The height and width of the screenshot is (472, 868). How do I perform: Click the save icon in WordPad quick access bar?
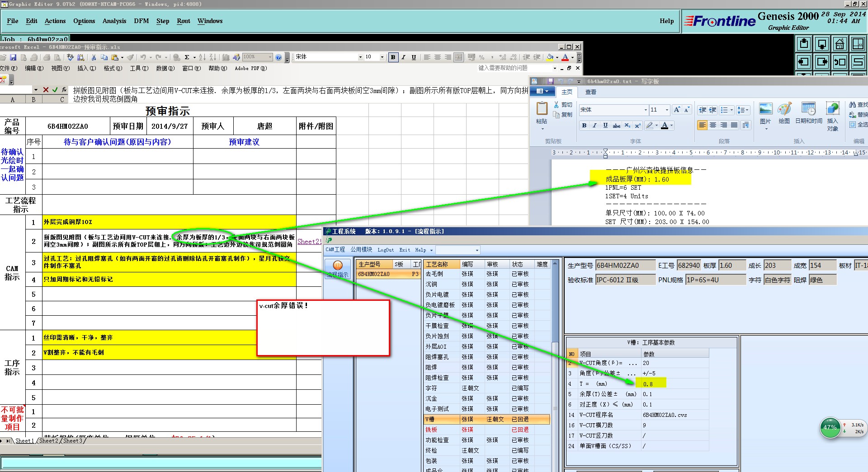(x=550, y=81)
